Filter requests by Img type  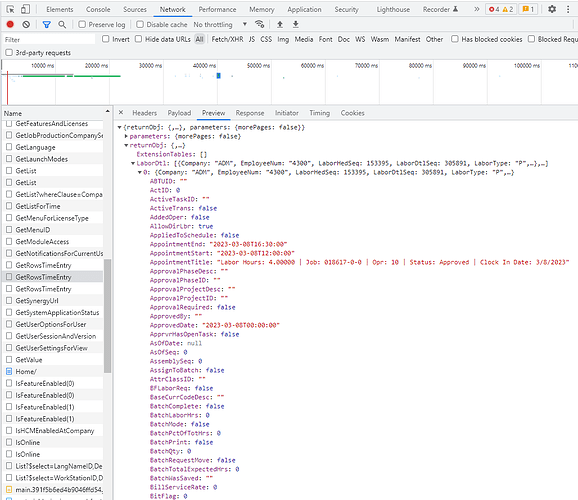point(283,39)
